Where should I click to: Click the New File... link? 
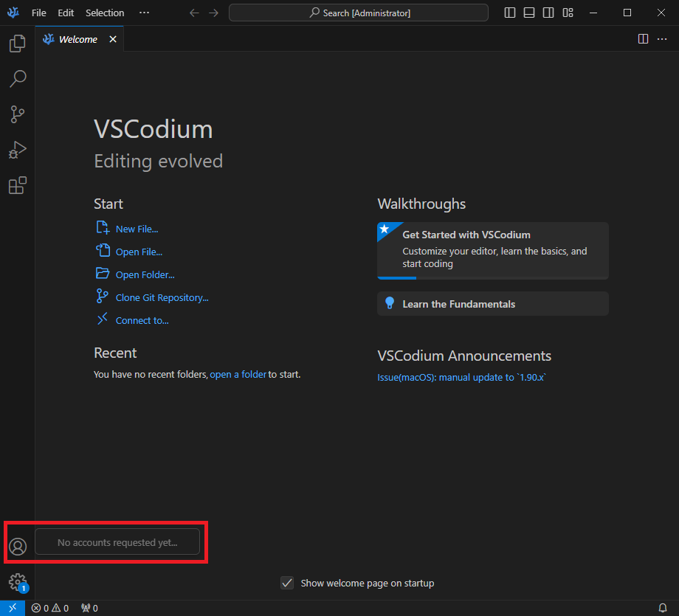click(137, 229)
